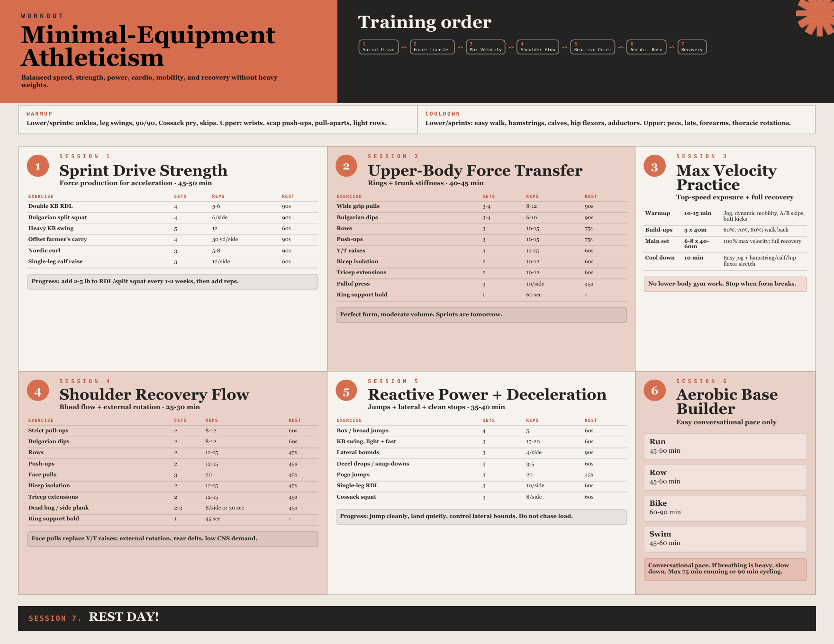This screenshot has height=644, width=834.
Task: Click the Wide grip pulls row
Action: (x=481, y=206)
